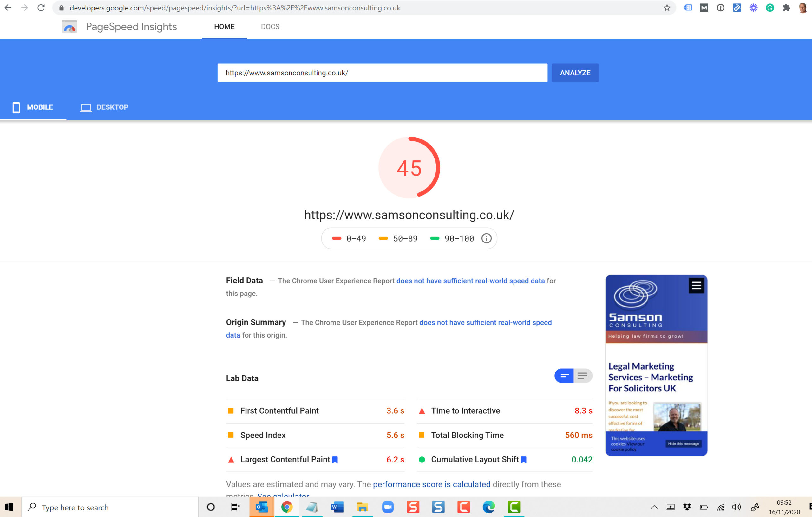Open 'performance score is calculated' link
The image size is (812, 517).
(x=432, y=484)
